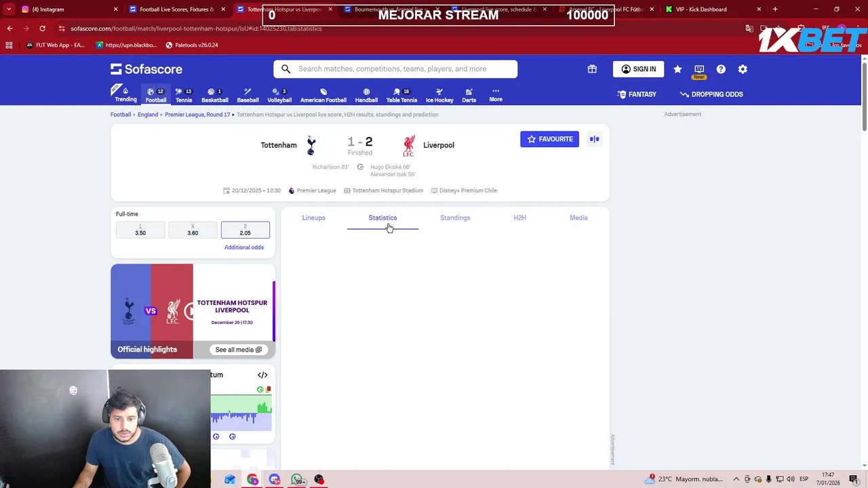Open FUT Web App bookmark

pos(56,45)
